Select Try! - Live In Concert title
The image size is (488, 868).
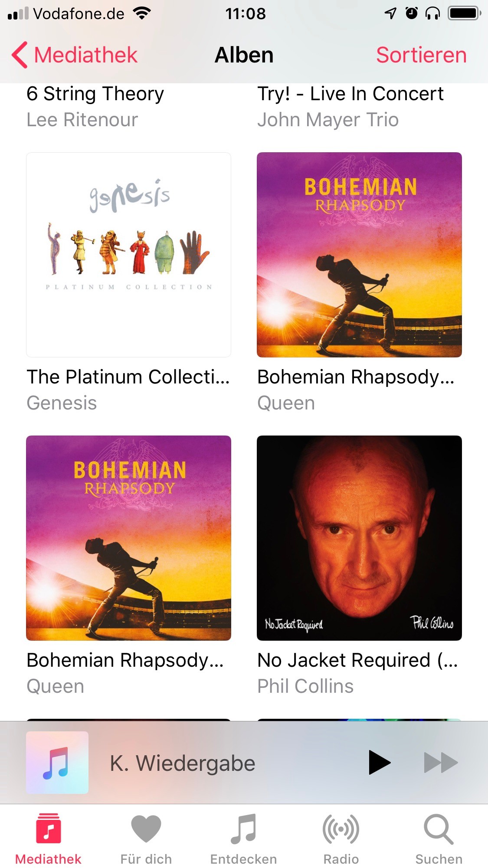[x=350, y=94]
